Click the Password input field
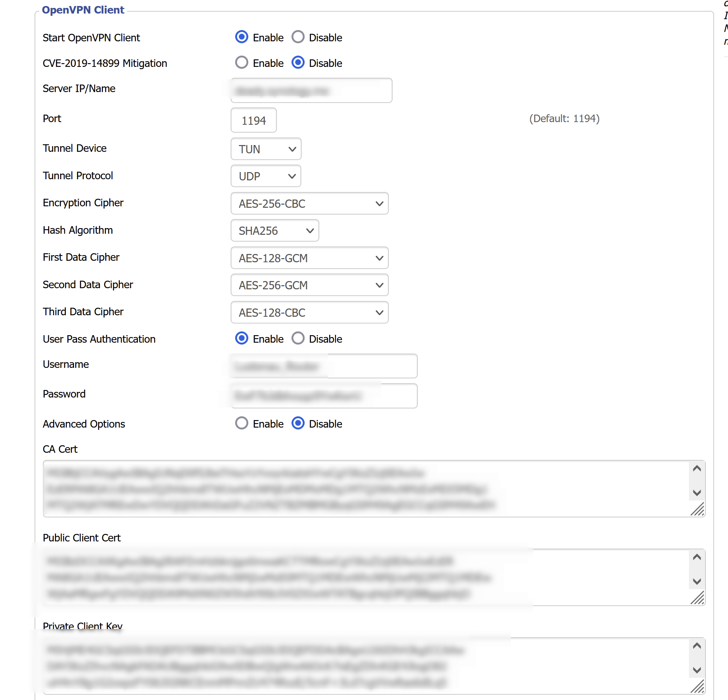 coord(324,396)
